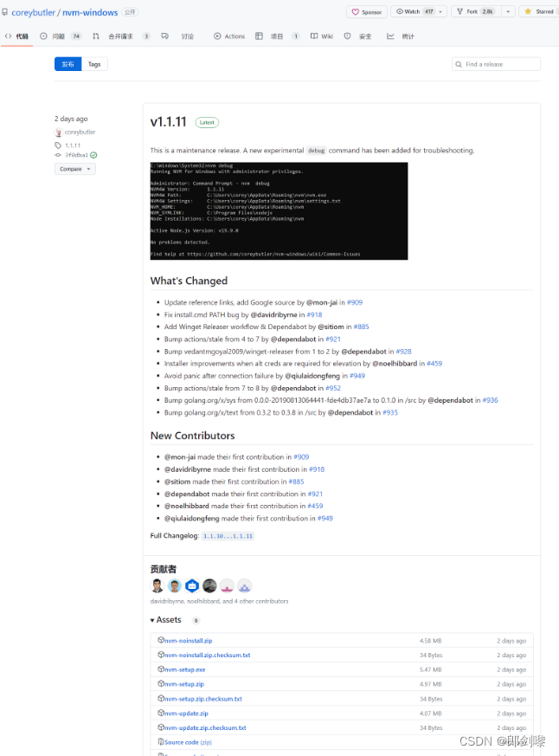The image size is (559, 756).
Task: Open the 安全 (Security) tab
Action: point(357,36)
